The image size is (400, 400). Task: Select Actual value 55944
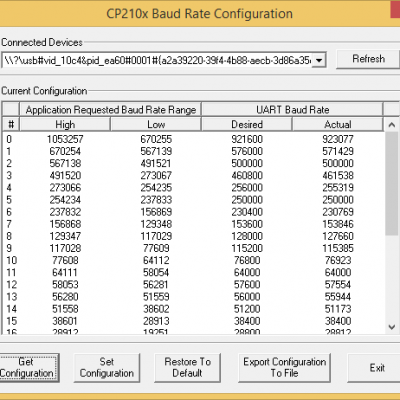pos(338,297)
